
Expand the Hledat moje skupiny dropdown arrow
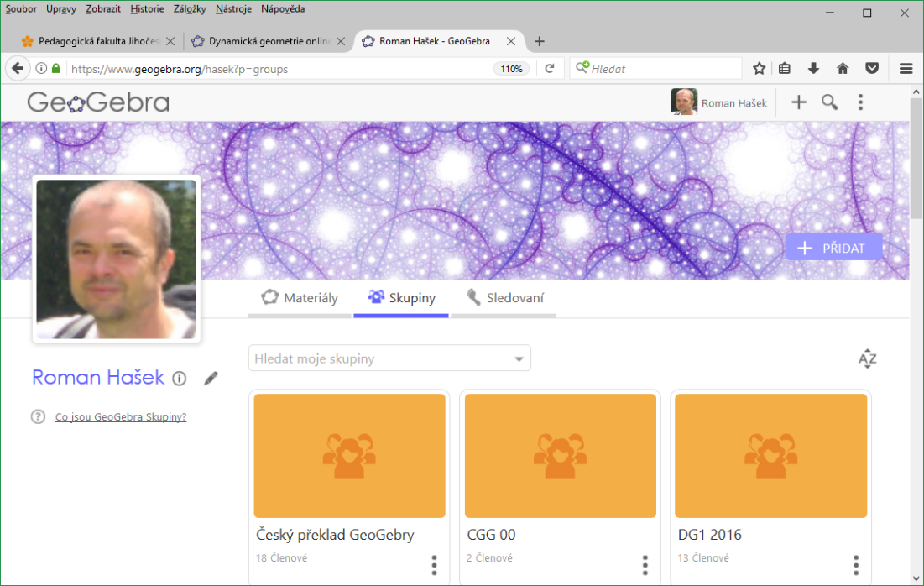[x=519, y=359]
